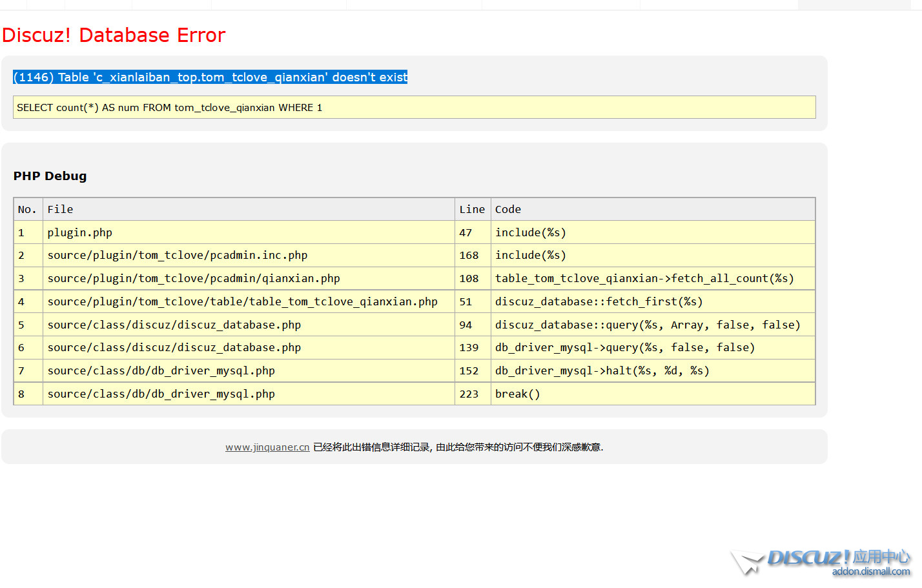Click the PHP Debug heading
The height and width of the screenshot is (588, 922).
(50, 176)
